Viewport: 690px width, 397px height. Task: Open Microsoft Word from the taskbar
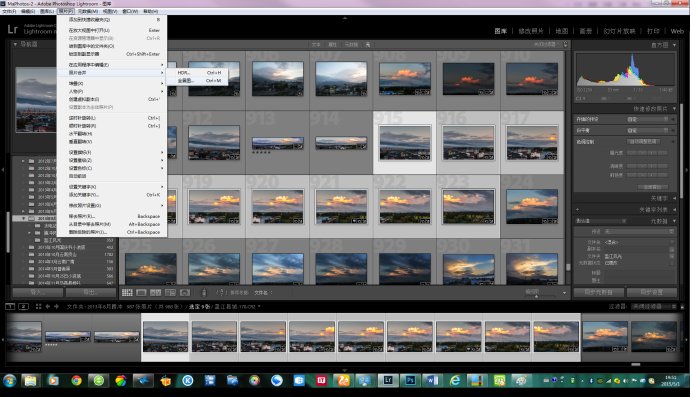[x=432, y=380]
